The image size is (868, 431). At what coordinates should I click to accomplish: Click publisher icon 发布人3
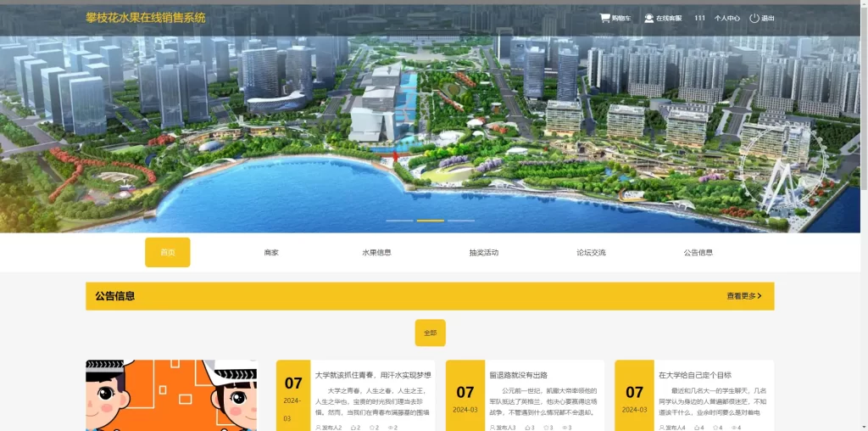492,428
